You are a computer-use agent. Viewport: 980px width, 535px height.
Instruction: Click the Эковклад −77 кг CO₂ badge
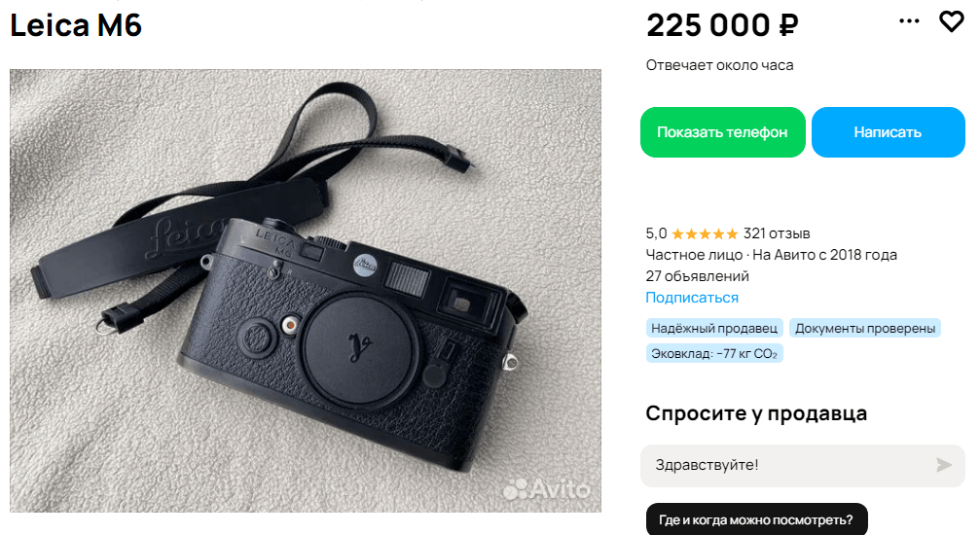tap(714, 354)
